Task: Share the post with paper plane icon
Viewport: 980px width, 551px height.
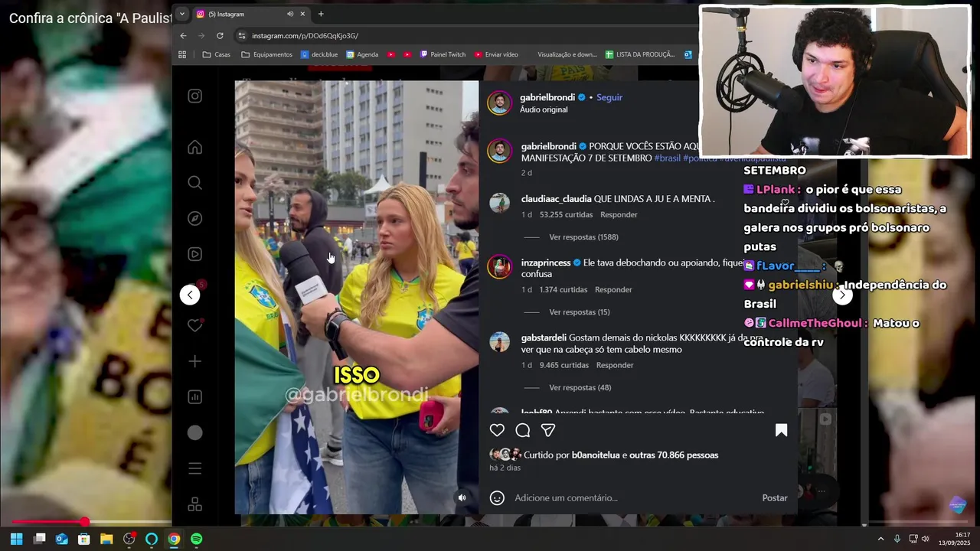Action: click(x=548, y=430)
